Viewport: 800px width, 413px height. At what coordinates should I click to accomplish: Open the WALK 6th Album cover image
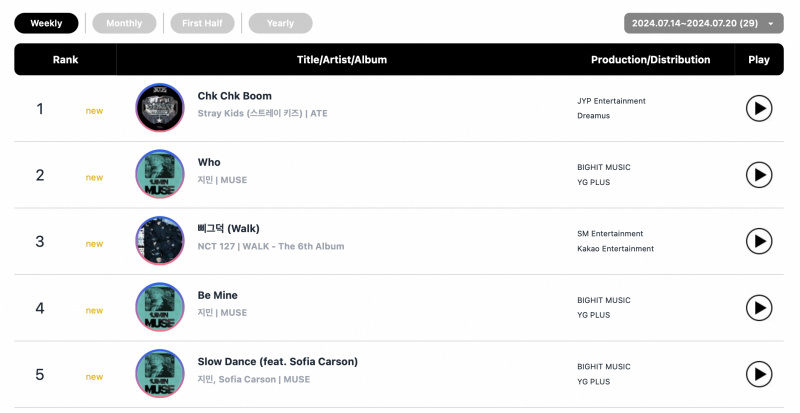pyautogui.click(x=160, y=240)
